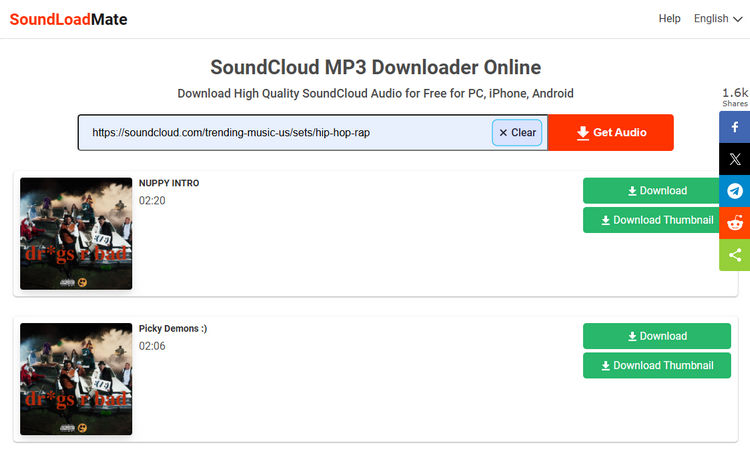The width and height of the screenshot is (750, 454).
Task: Click the 02:06 duration text
Action: [152, 346]
